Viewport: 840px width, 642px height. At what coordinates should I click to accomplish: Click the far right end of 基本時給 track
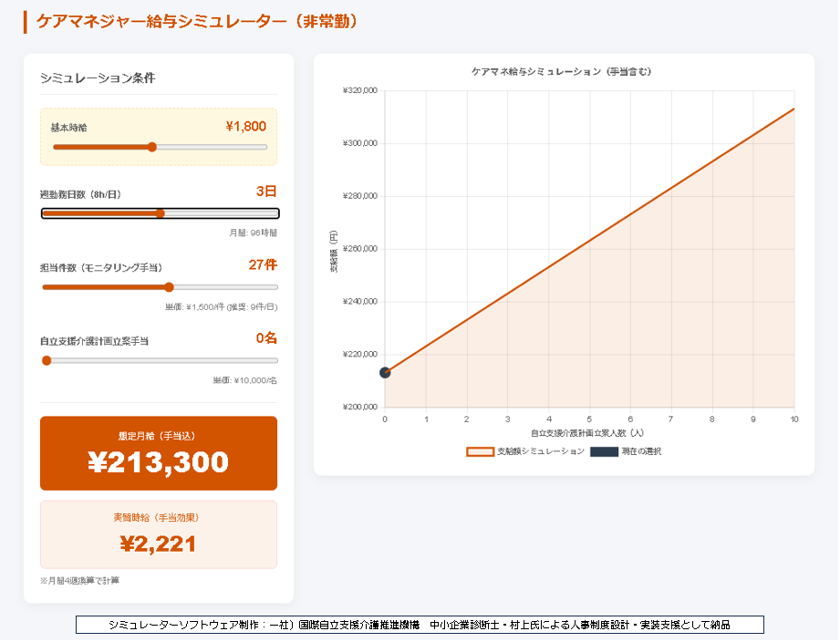point(265,147)
